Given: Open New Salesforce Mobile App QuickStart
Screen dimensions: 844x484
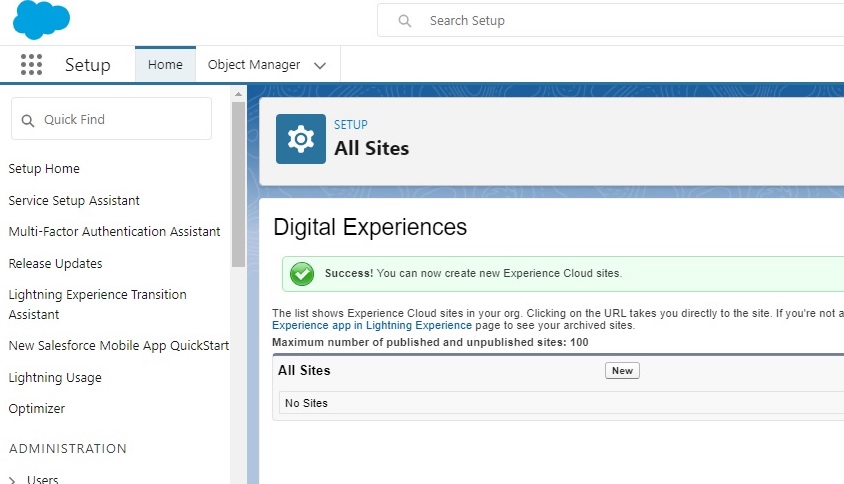Looking at the screenshot, I should click(x=118, y=346).
